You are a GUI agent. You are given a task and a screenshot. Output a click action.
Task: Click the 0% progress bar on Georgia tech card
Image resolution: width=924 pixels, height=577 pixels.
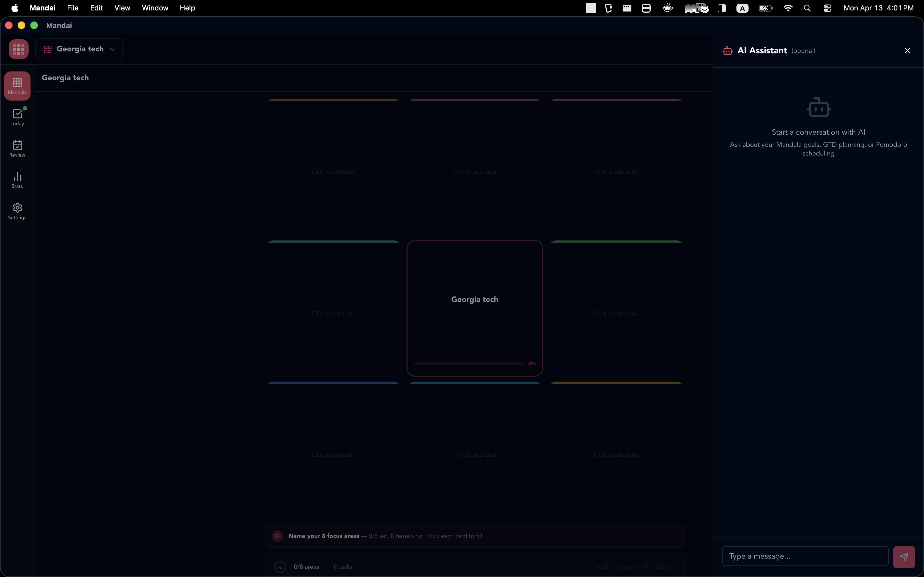(469, 363)
